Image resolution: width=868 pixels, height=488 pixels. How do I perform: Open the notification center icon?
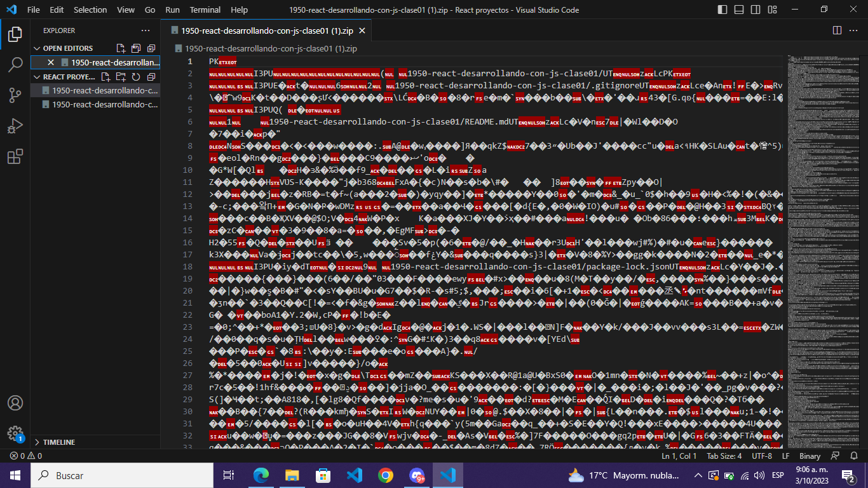pos(848,475)
